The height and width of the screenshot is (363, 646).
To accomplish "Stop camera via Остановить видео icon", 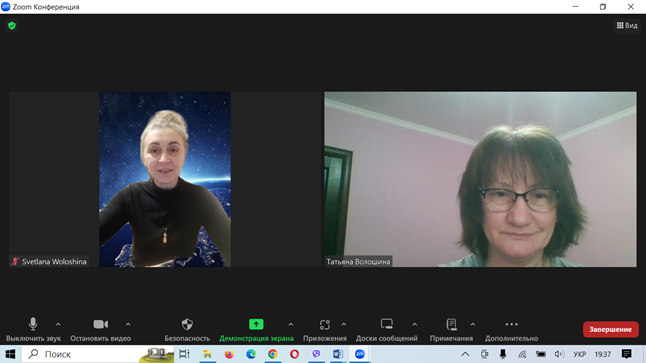I will [x=101, y=324].
